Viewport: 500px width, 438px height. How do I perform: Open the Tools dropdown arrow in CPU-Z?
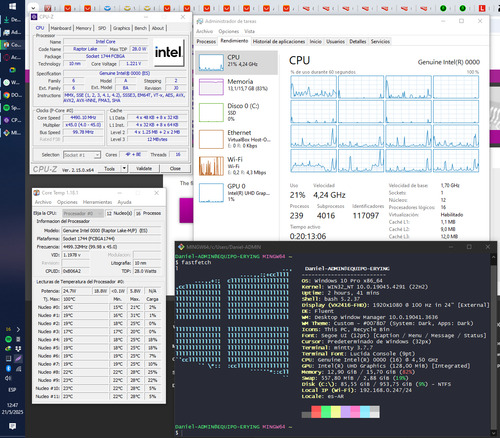click(x=124, y=169)
